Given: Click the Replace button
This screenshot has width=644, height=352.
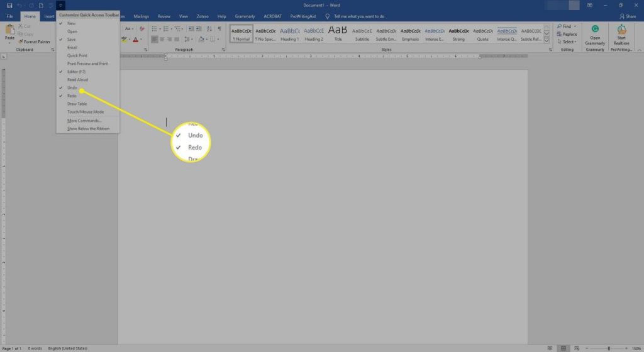Looking at the screenshot, I should click(x=567, y=34).
